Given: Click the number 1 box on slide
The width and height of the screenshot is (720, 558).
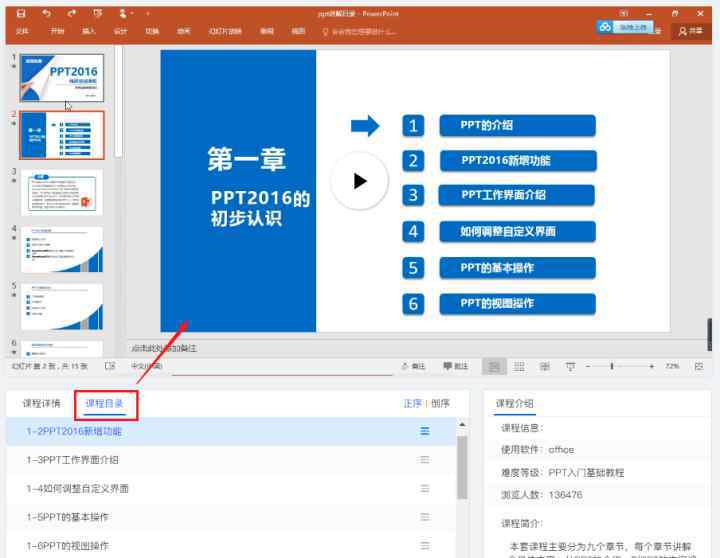Looking at the screenshot, I should pyautogui.click(x=413, y=125).
